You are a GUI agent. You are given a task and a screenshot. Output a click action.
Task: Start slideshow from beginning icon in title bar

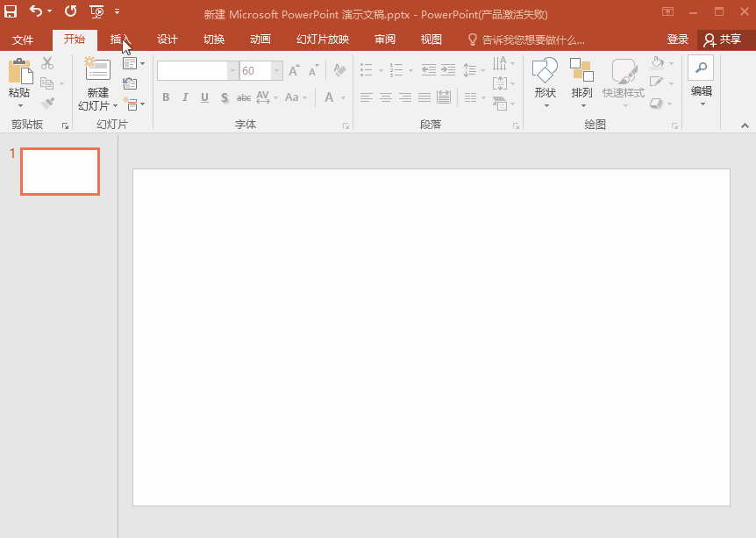[96, 11]
